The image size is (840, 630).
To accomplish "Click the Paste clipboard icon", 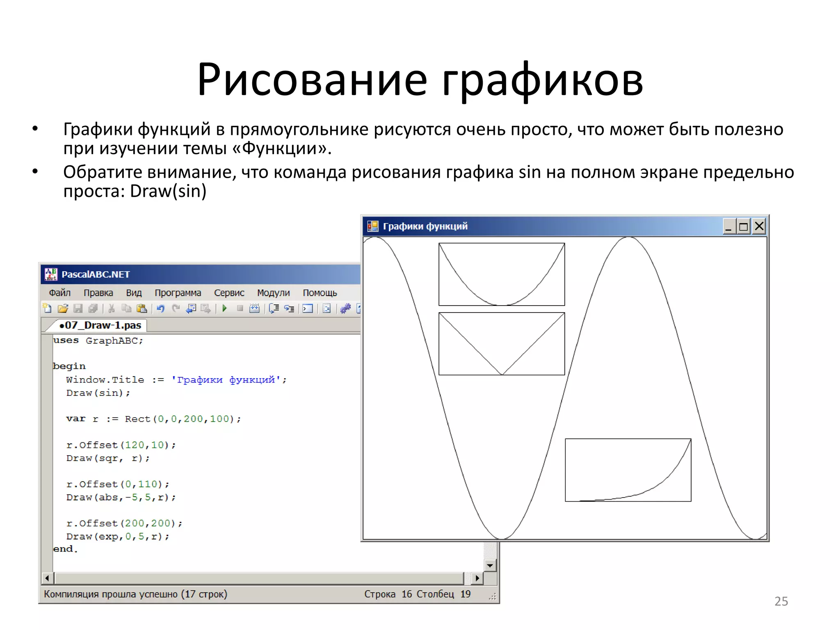I will (x=142, y=308).
